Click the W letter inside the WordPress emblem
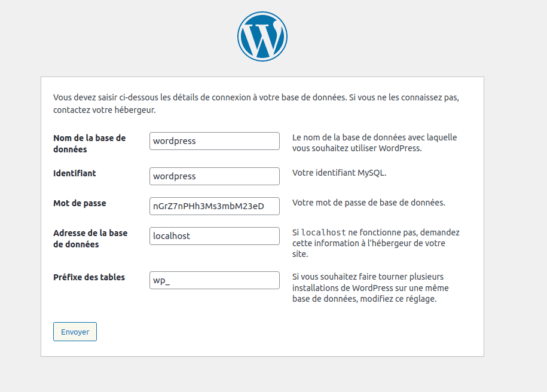 (262, 36)
